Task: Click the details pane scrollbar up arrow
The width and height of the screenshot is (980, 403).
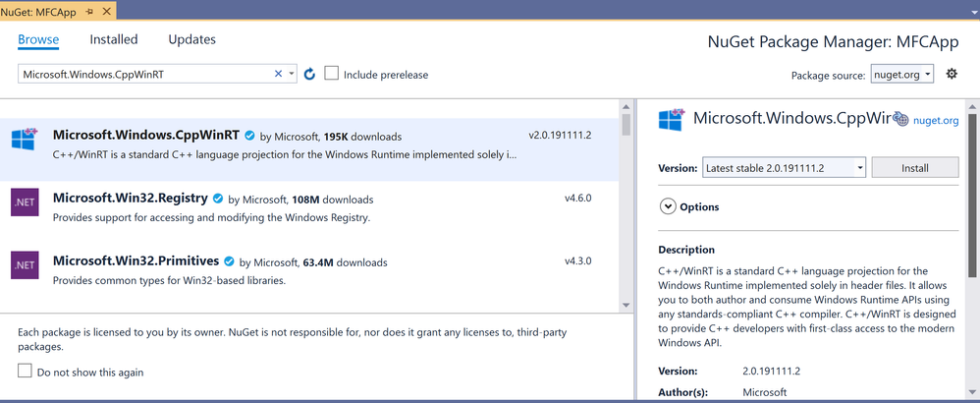Action: click(x=972, y=105)
